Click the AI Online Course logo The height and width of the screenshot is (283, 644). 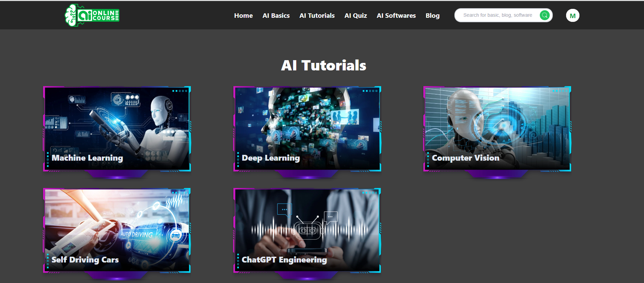pyautogui.click(x=92, y=15)
